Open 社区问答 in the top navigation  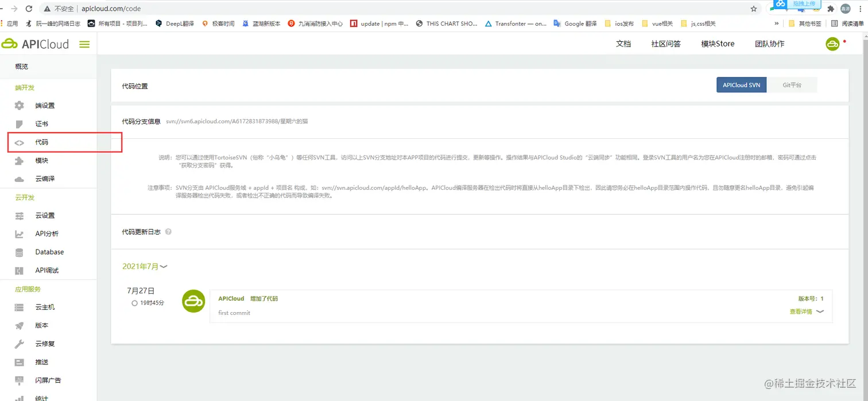(666, 44)
